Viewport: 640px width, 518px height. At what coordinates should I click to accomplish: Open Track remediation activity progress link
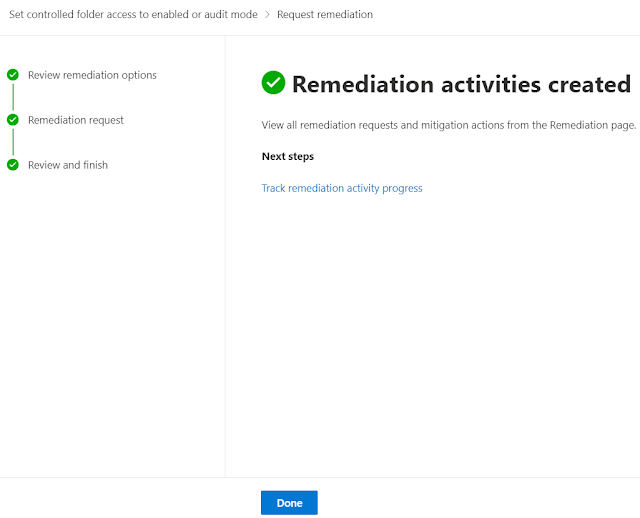coord(342,188)
